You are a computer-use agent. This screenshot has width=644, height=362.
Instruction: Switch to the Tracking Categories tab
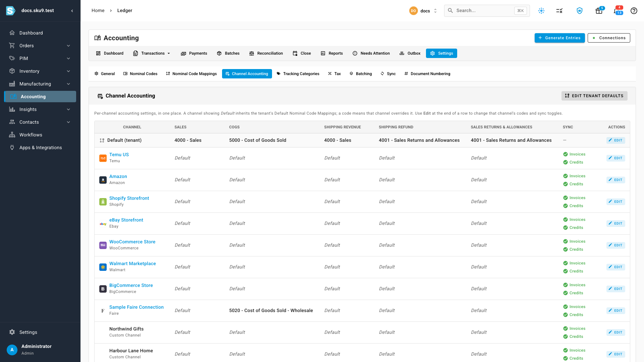pos(298,74)
